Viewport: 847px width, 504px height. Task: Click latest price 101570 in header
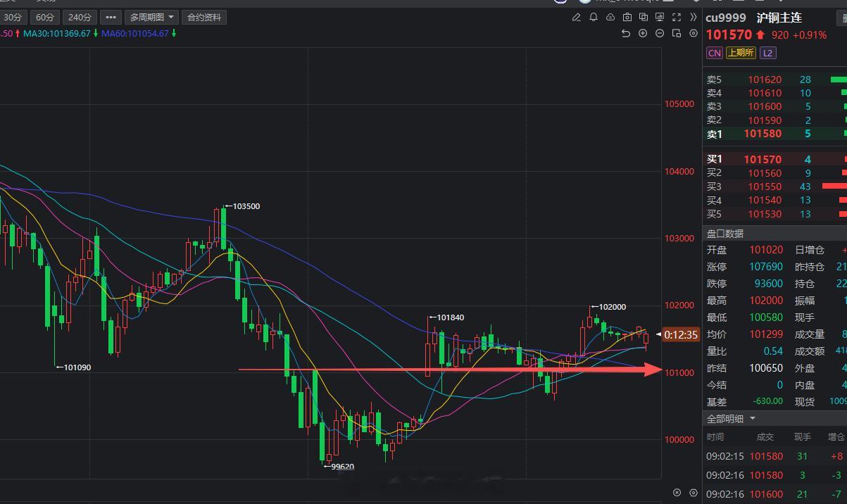pyautogui.click(x=729, y=34)
